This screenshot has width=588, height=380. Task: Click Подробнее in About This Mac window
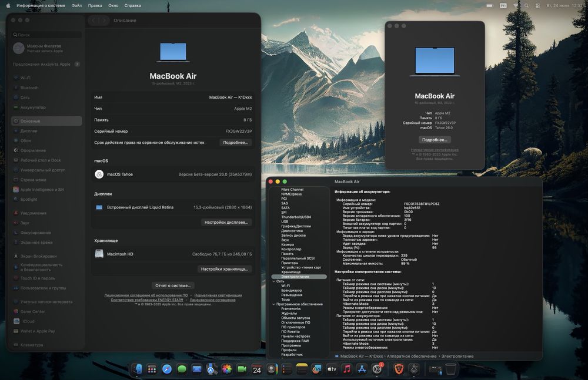tap(435, 140)
